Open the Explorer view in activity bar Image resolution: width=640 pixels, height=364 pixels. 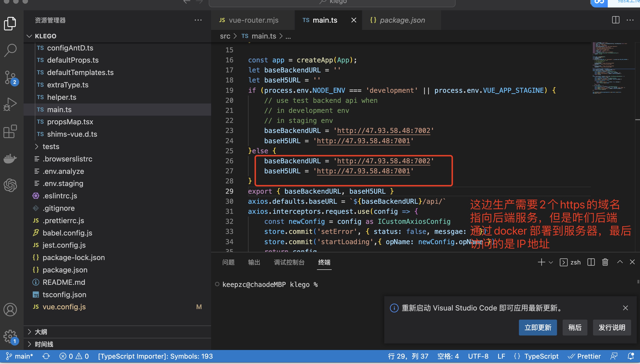click(10, 24)
